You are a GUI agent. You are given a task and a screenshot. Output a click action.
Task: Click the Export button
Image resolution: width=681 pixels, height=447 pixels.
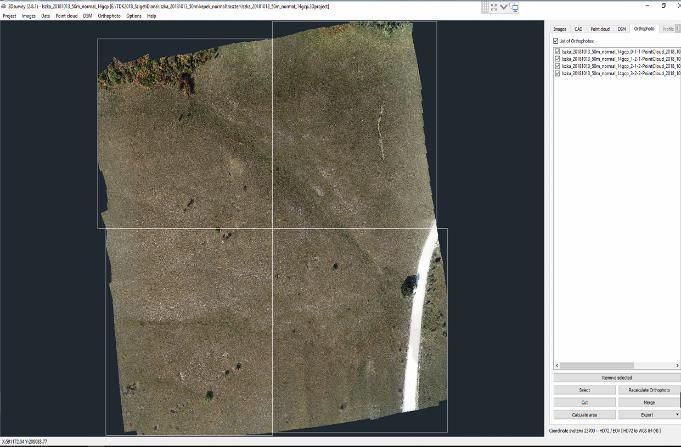[x=646, y=415]
